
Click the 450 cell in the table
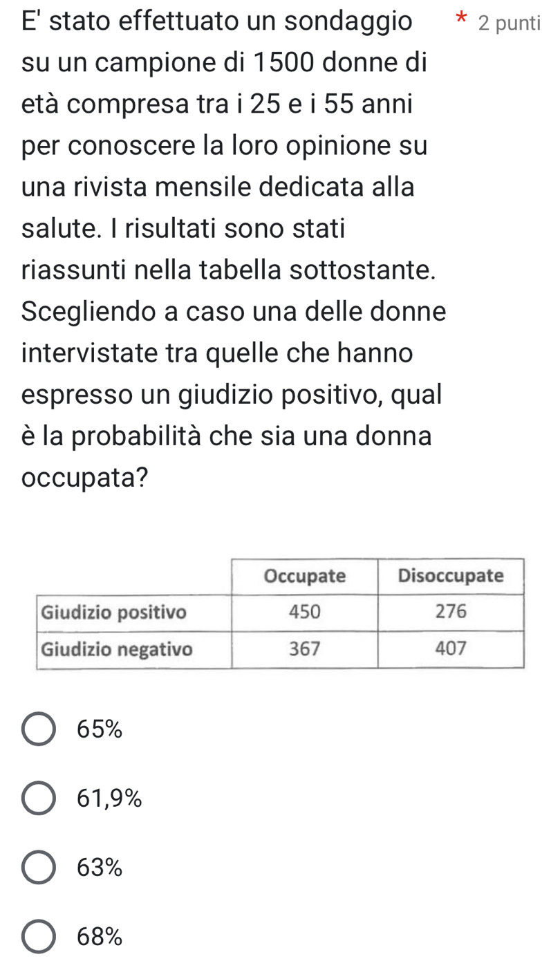(304, 613)
